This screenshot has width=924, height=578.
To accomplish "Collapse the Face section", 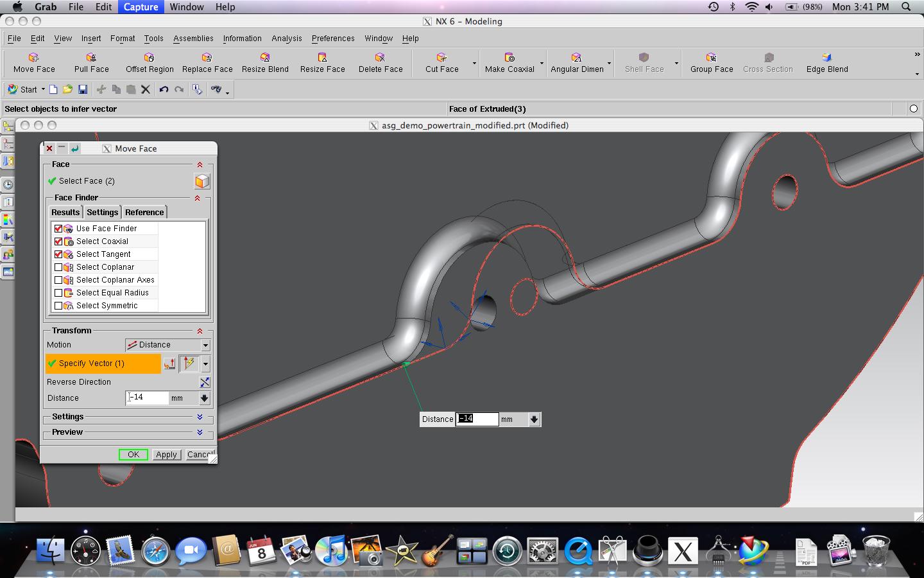I will click(x=200, y=165).
